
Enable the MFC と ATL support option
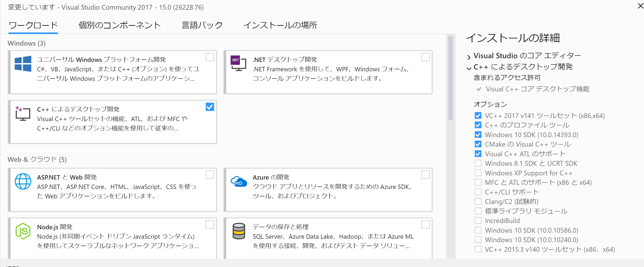pos(478,183)
